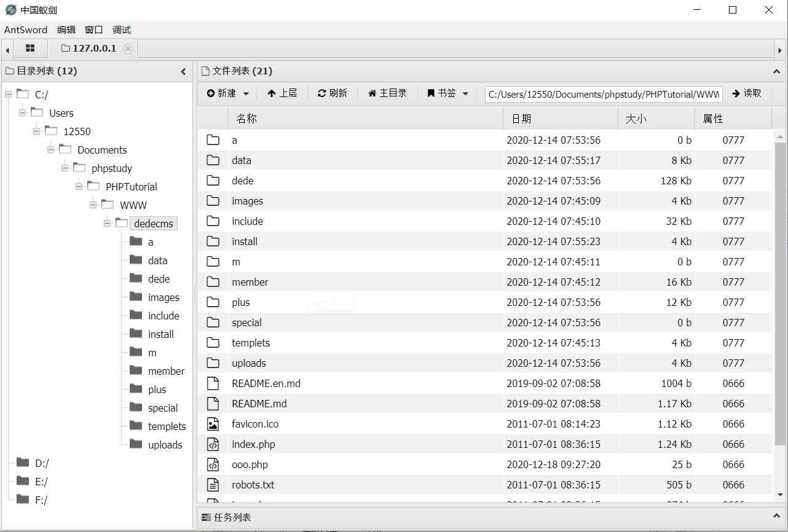The height and width of the screenshot is (532, 788).
Task: Sort by the 大小 column header
Action: pos(656,119)
